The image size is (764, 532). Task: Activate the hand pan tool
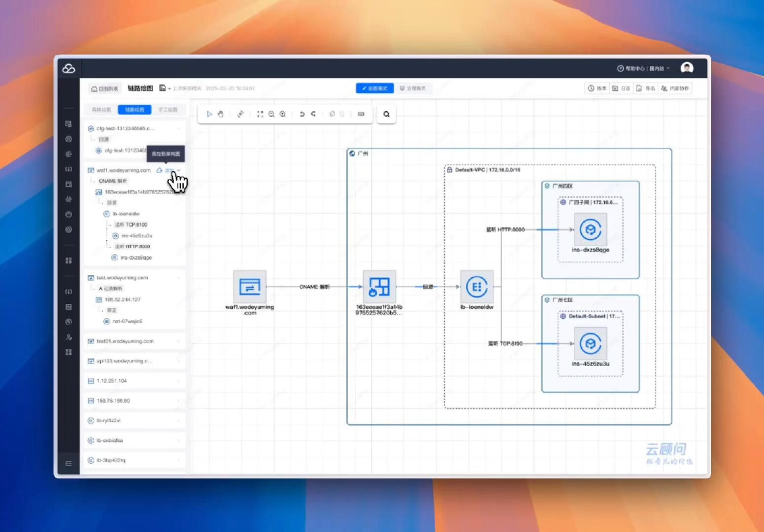click(x=220, y=114)
